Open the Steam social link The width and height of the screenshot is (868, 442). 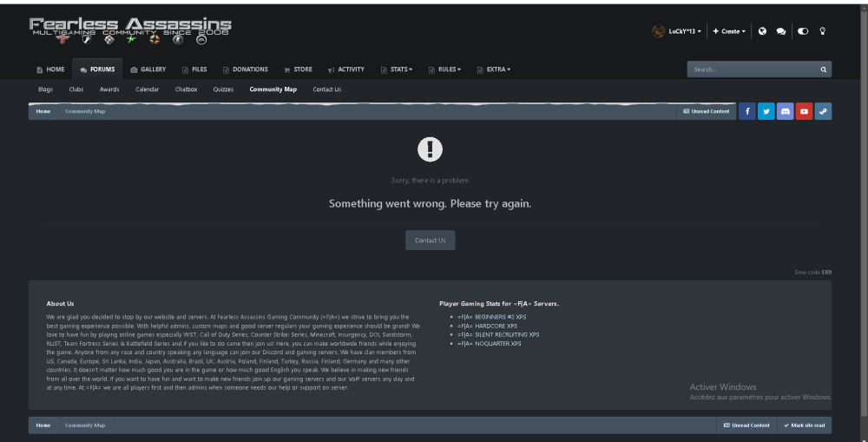823,111
